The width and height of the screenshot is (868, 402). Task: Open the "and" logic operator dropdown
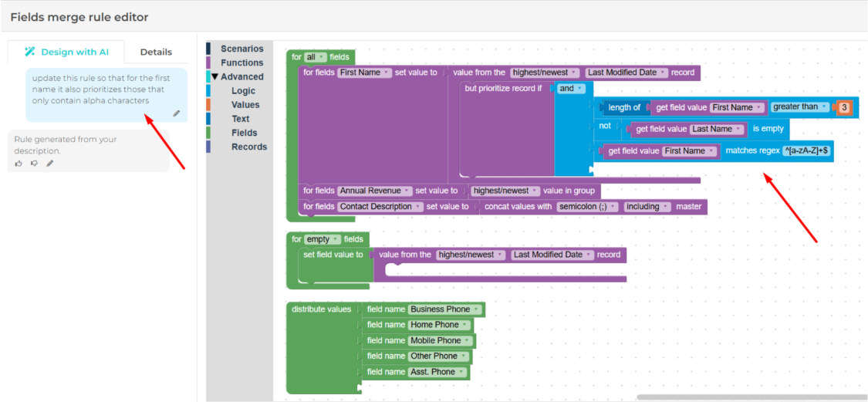pos(570,89)
